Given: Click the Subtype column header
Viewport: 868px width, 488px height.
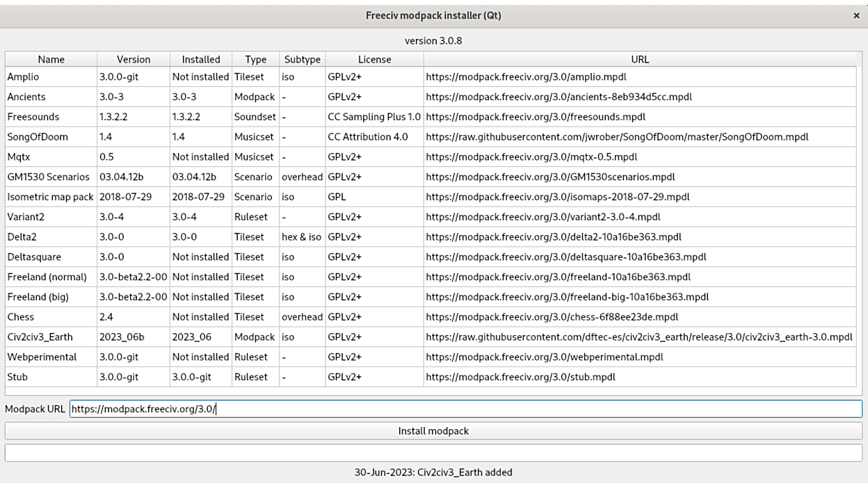Looking at the screenshot, I should [x=303, y=59].
